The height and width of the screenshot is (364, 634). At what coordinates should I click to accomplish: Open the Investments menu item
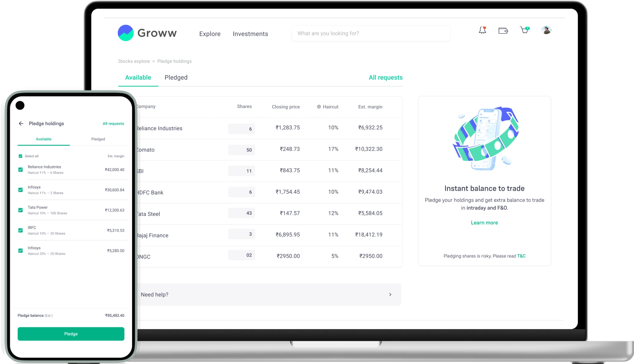click(250, 34)
